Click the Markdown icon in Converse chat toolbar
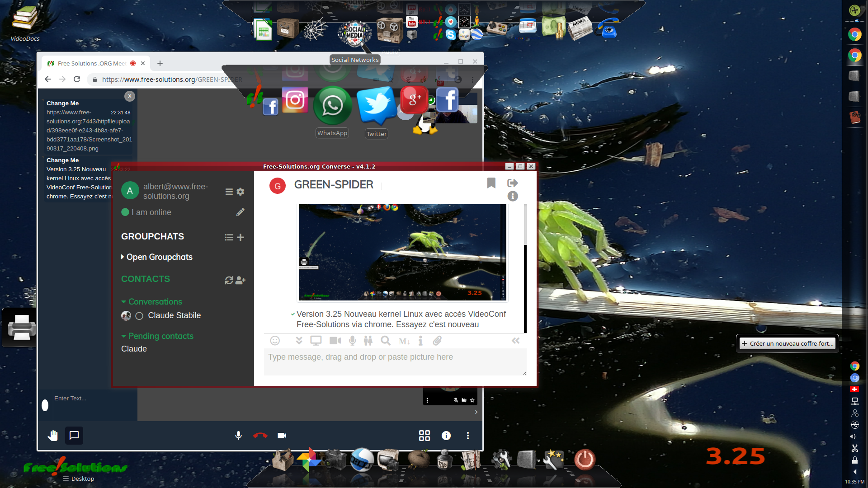This screenshot has width=868, height=488. (x=404, y=342)
